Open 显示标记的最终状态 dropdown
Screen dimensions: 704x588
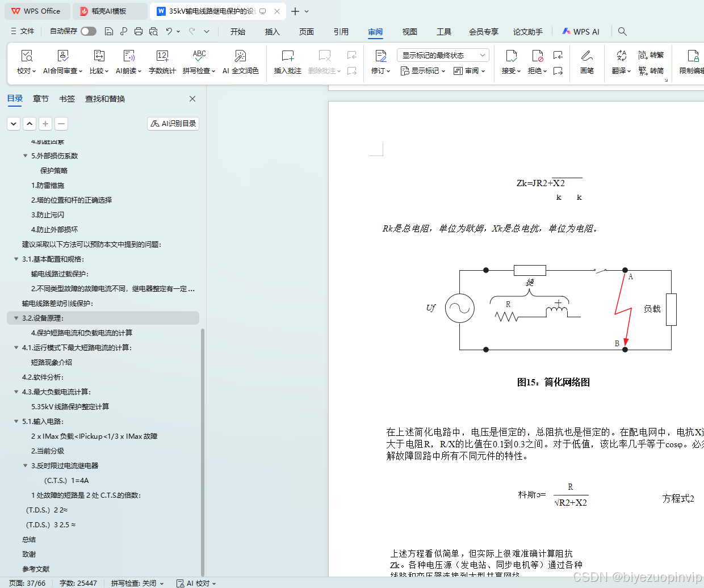[443, 55]
